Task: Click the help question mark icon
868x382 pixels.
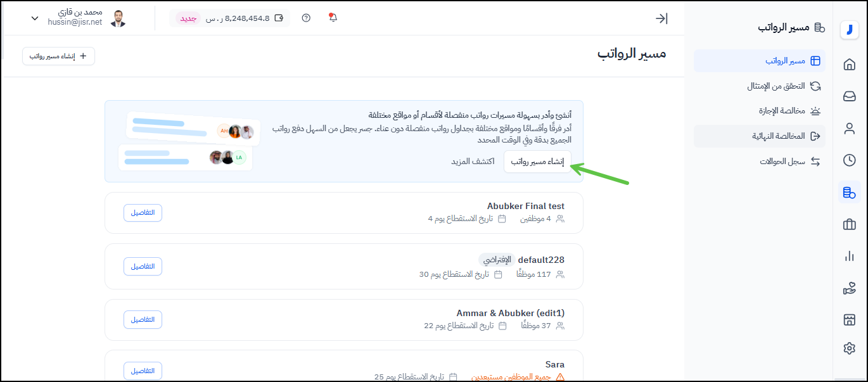Action: [306, 18]
